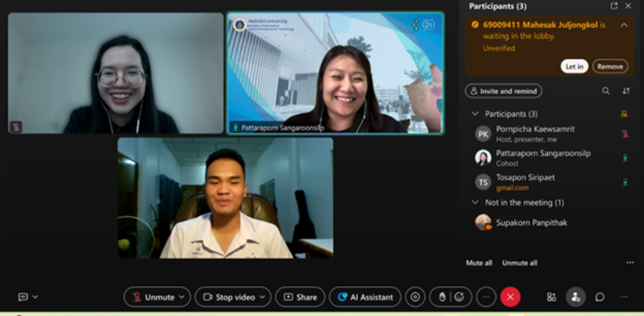Pop out the Participants panel
The width and height of the screenshot is (644, 316).
[x=614, y=6]
